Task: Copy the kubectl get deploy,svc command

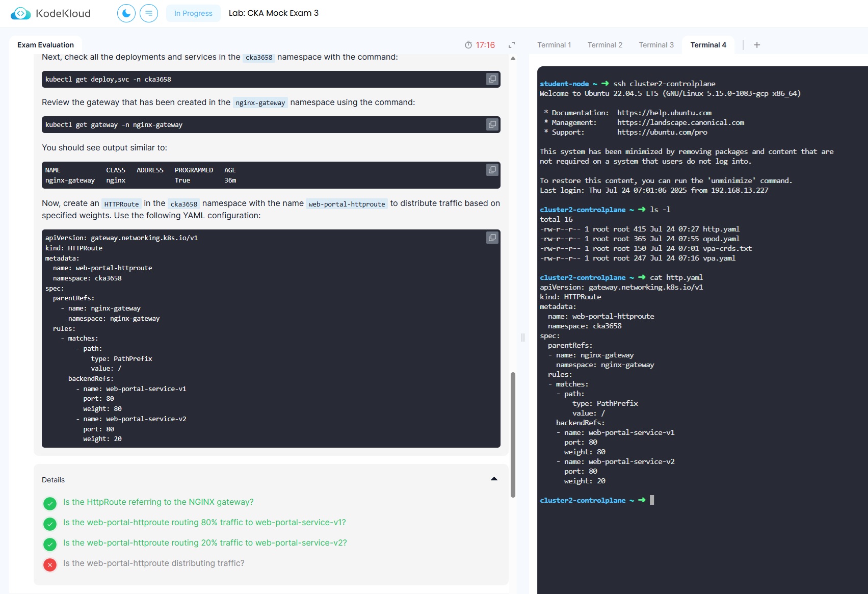Action: point(492,79)
